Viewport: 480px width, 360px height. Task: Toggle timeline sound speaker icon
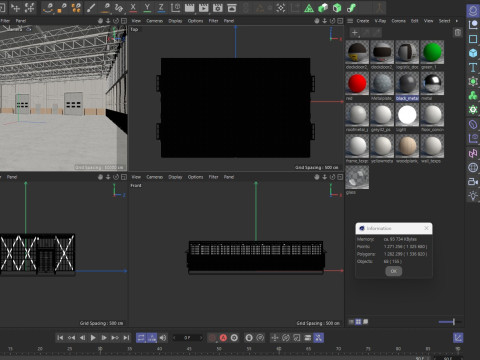(x=163, y=338)
